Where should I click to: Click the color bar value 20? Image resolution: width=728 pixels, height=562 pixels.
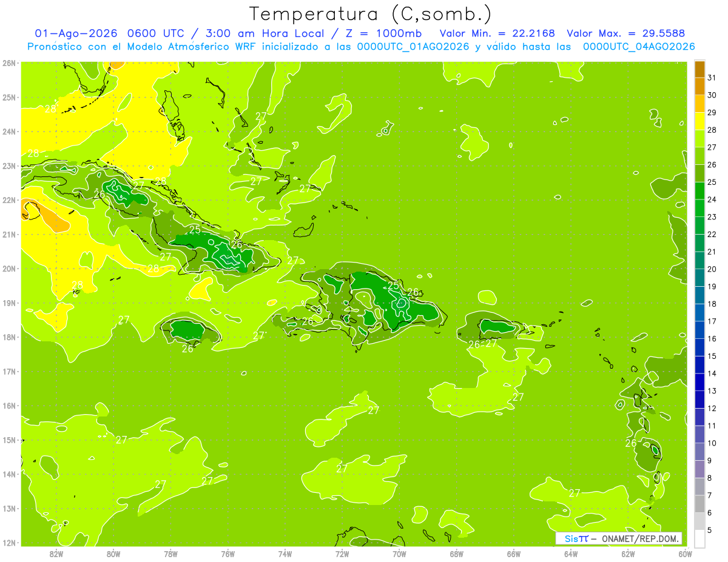[x=712, y=269]
